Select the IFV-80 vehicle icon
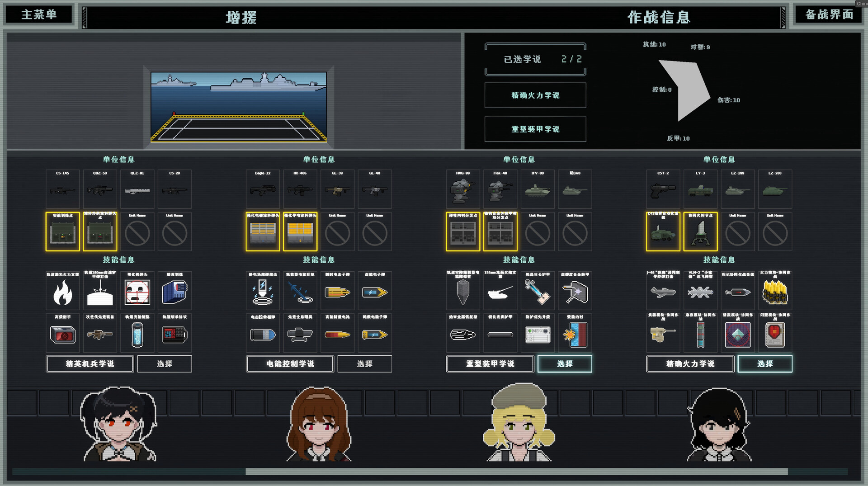The width and height of the screenshot is (868, 486). [x=538, y=189]
